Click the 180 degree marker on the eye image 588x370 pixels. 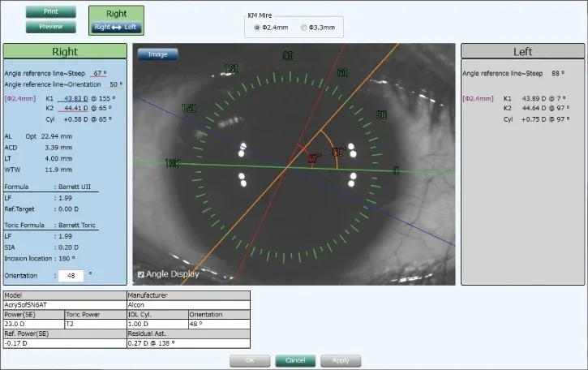173,163
